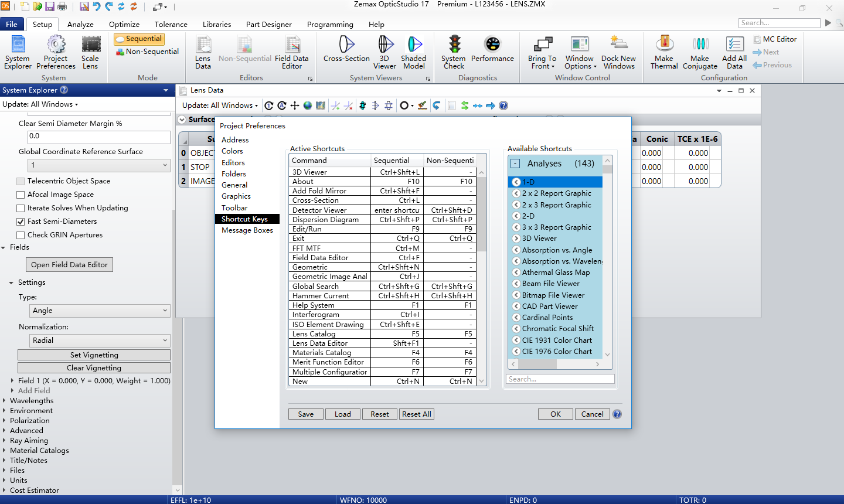Image resolution: width=844 pixels, height=504 pixels.
Task: Open Update: All Windows dropdown in Lens Data
Action: (220, 105)
